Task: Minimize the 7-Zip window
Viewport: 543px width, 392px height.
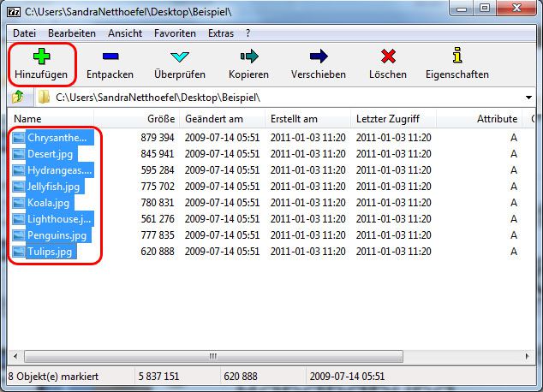Action: coord(462,9)
